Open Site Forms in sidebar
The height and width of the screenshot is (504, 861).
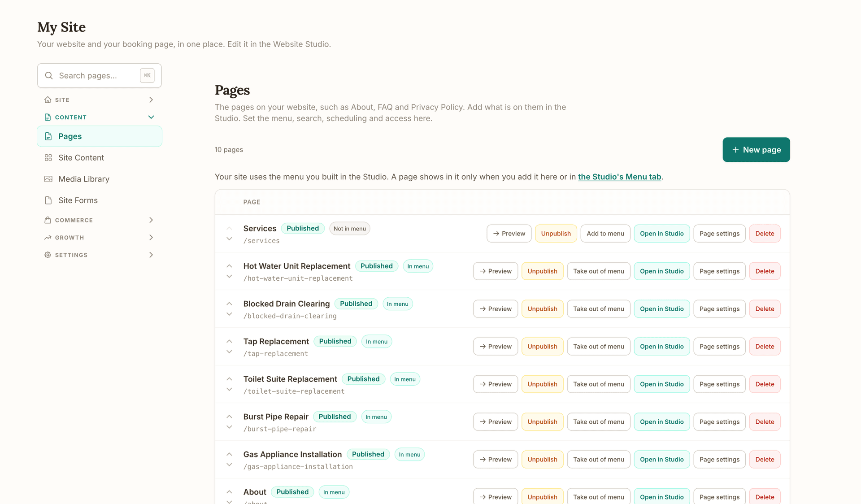pos(100,200)
